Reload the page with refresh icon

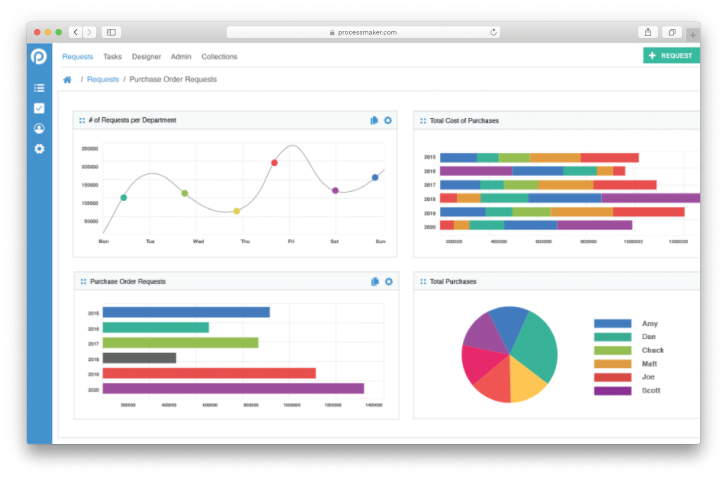pos(493,32)
